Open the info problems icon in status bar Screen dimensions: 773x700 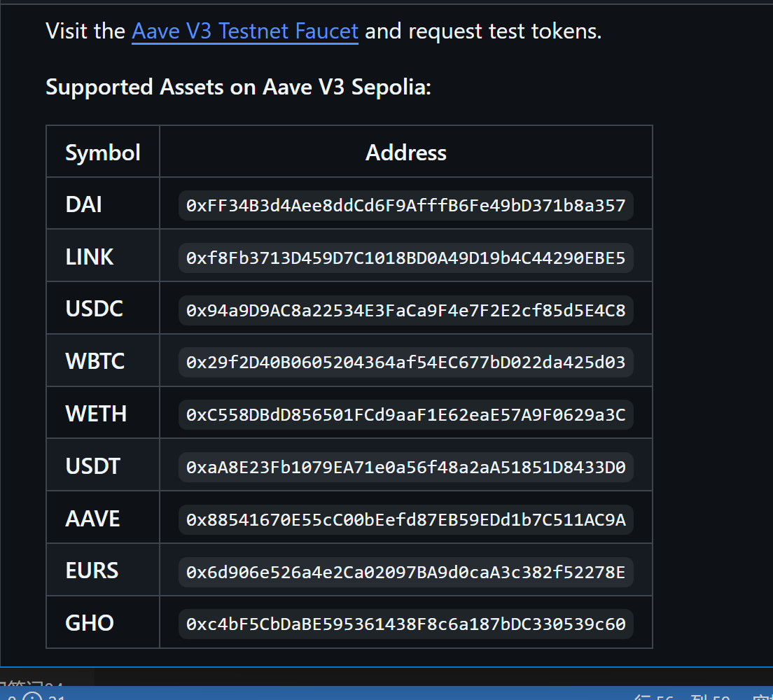[33, 694]
